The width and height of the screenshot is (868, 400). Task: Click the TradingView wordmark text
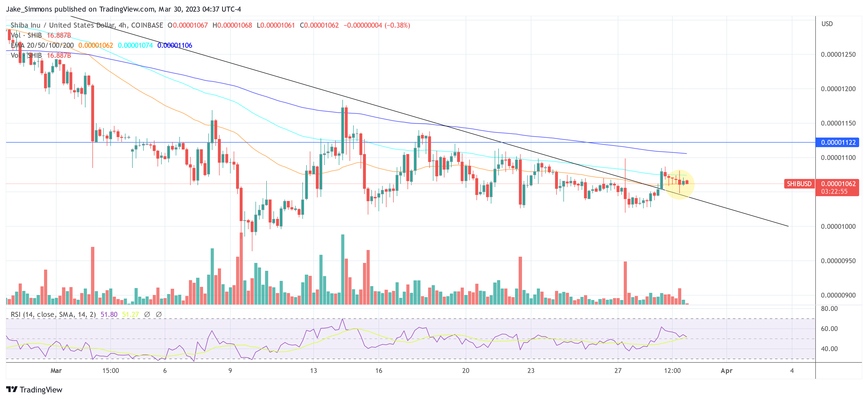[x=41, y=389]
